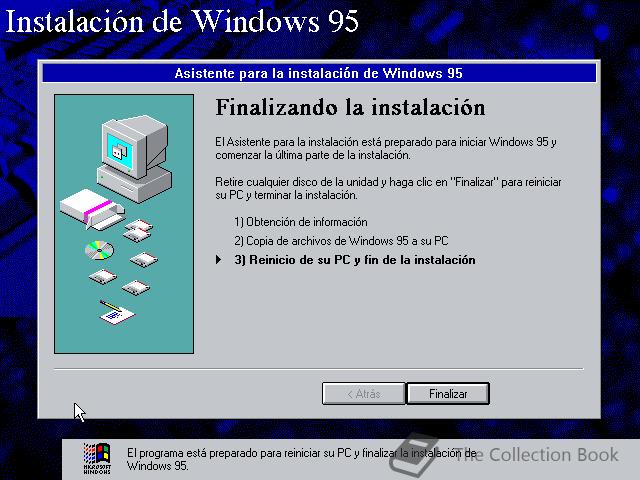Click the status bar message about reiniciar su PC
The height and width of the screenshot is (480, 640).
(x=302, y=459)
